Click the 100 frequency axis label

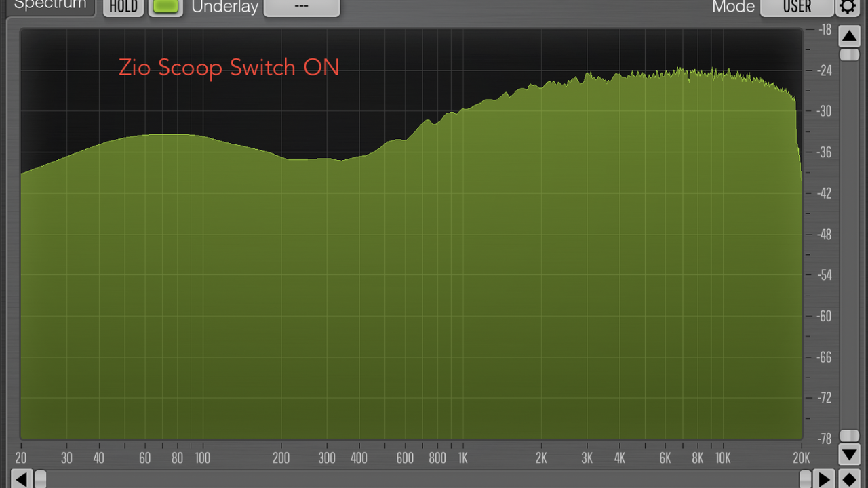point(203,458)
